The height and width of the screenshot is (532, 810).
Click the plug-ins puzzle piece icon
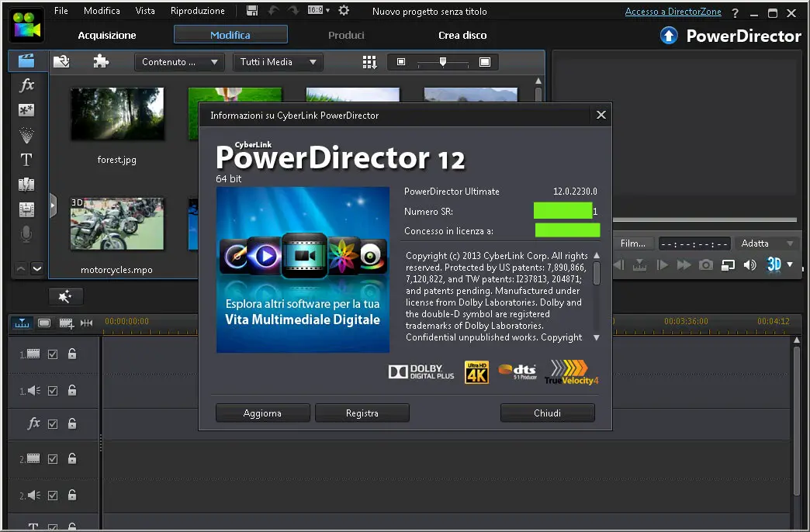click(101, 61)
